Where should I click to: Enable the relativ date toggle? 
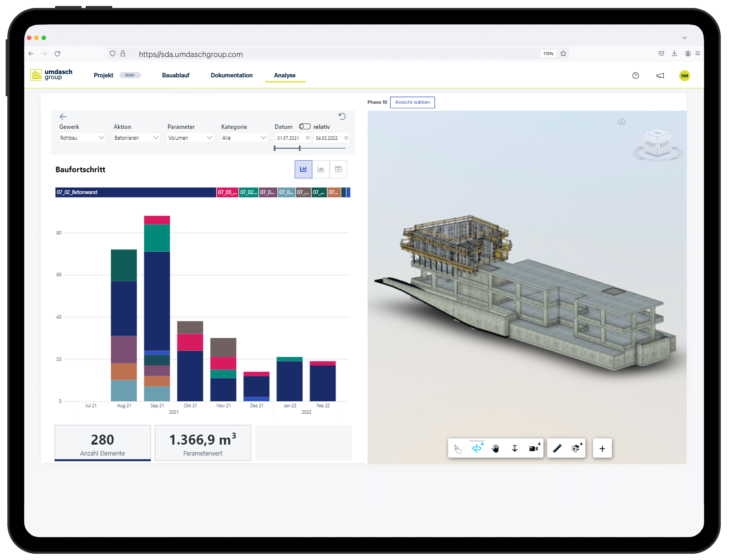coord(305,126)
